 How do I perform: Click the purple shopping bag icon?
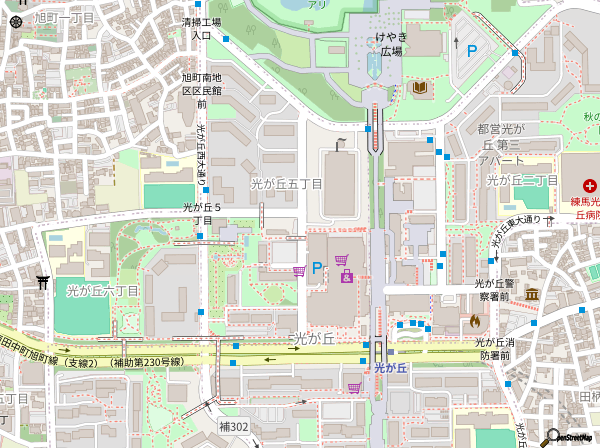(346, 277)
